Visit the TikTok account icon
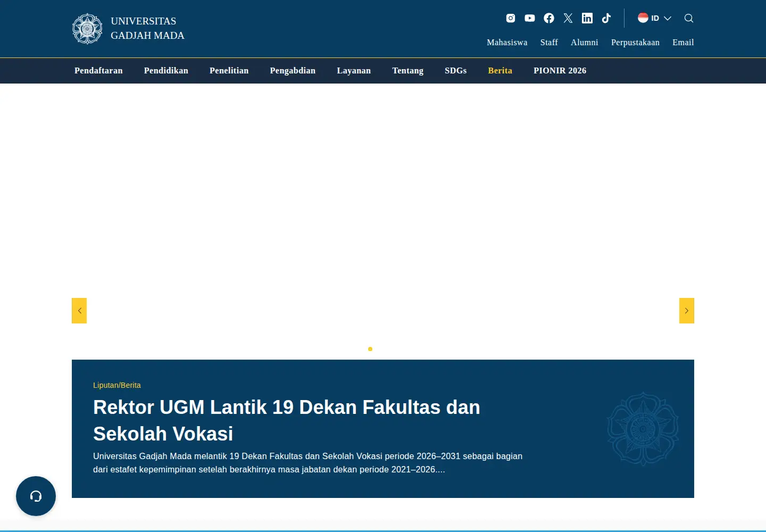The width and height of the screenshot is (766, 532). pyautogui.click(x=606, y=18)
